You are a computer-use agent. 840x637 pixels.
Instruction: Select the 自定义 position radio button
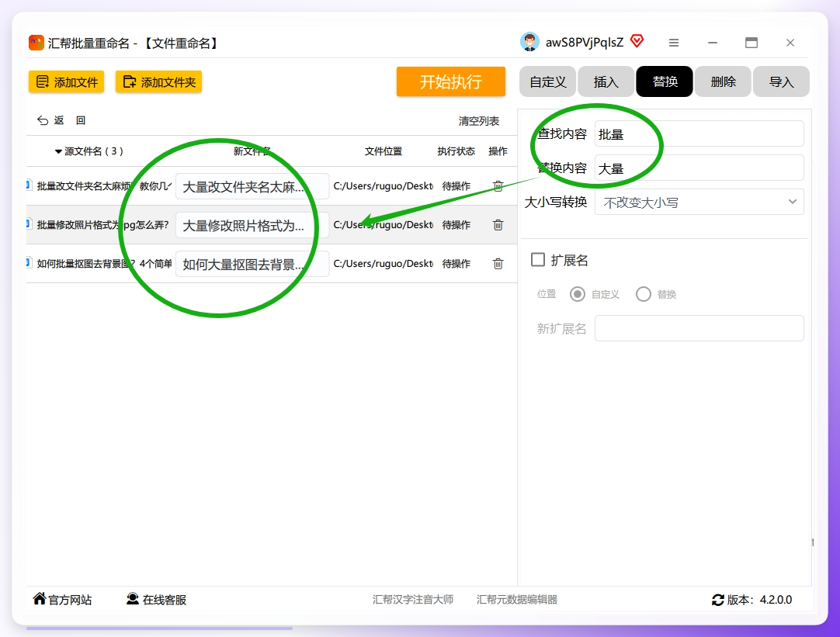[x=578, y=294]
